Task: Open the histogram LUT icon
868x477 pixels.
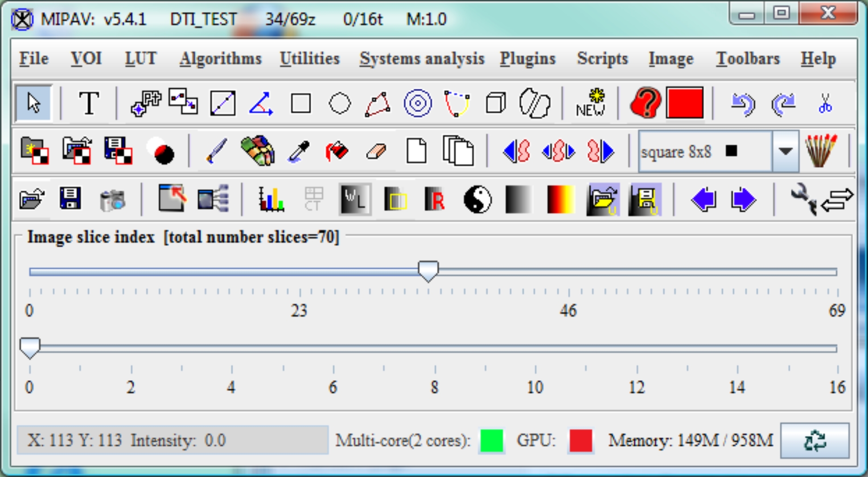Action: 271,199
